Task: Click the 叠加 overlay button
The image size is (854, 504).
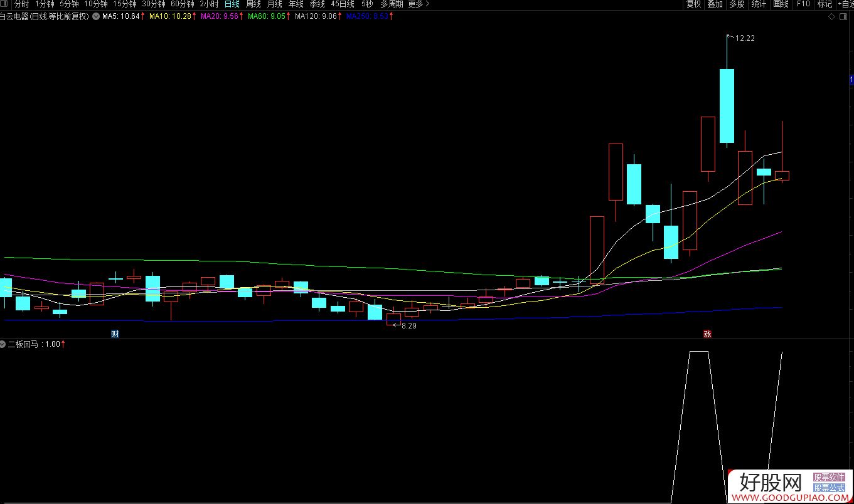Action: coord(715,4)
